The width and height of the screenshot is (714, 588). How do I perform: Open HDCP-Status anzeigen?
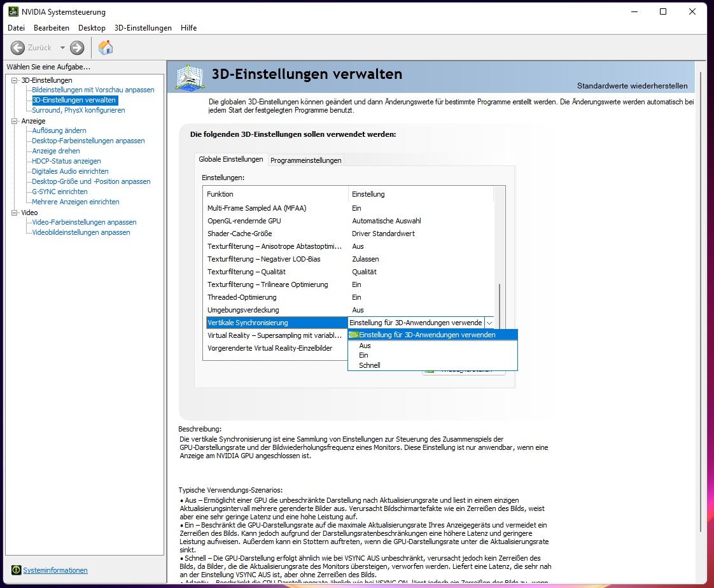pyautogui.click(x=66, y=161)
